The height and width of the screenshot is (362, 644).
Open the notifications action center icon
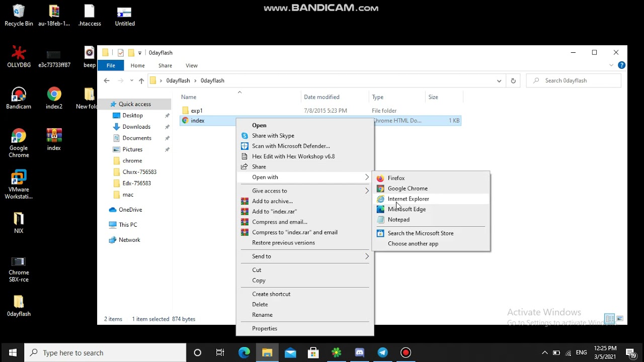[630, 352]
